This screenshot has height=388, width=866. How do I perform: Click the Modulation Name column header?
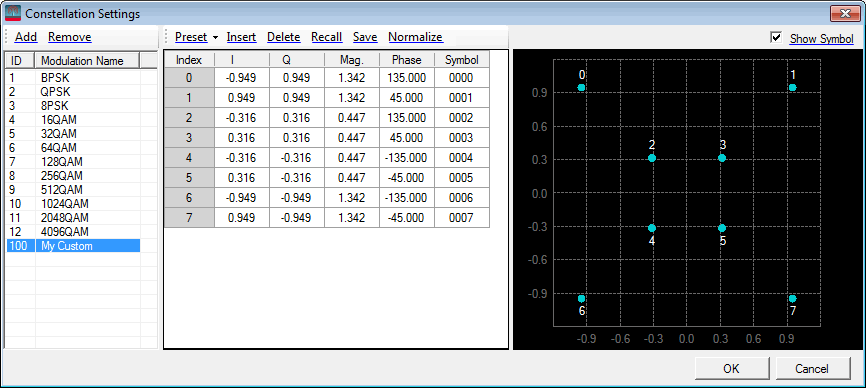[87, 60]
